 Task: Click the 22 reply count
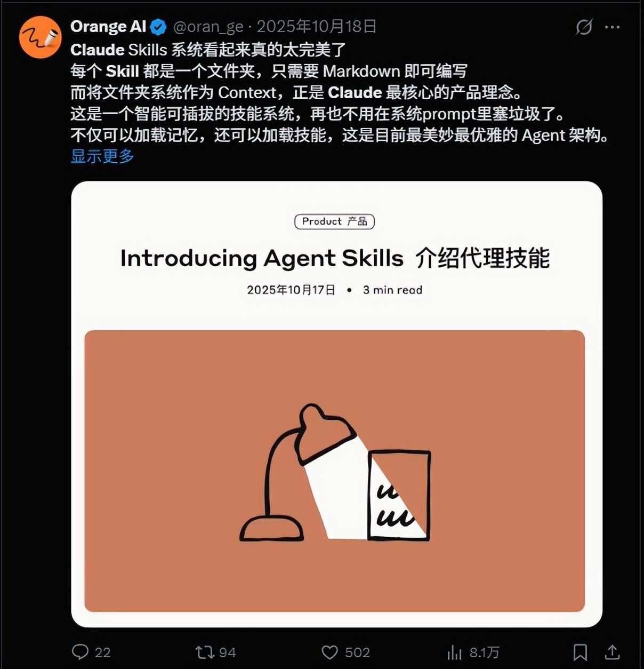102,652
